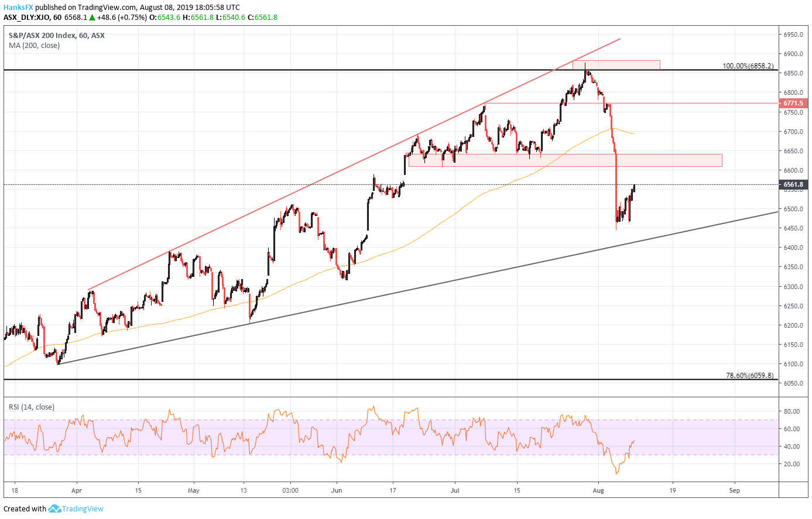Select the MA (200, close) indicator label
The width and height of the screenshot is (812, 519).
click(34, 45)
